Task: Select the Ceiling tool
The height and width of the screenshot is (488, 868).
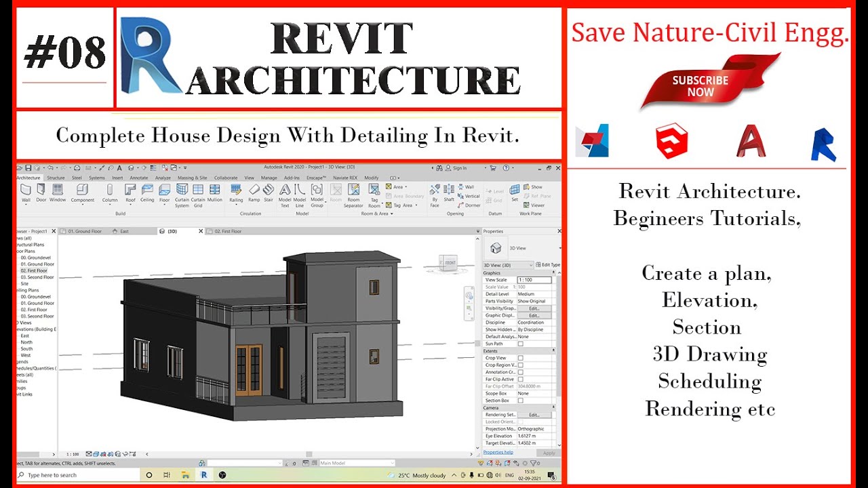Action: coord(147,192)
